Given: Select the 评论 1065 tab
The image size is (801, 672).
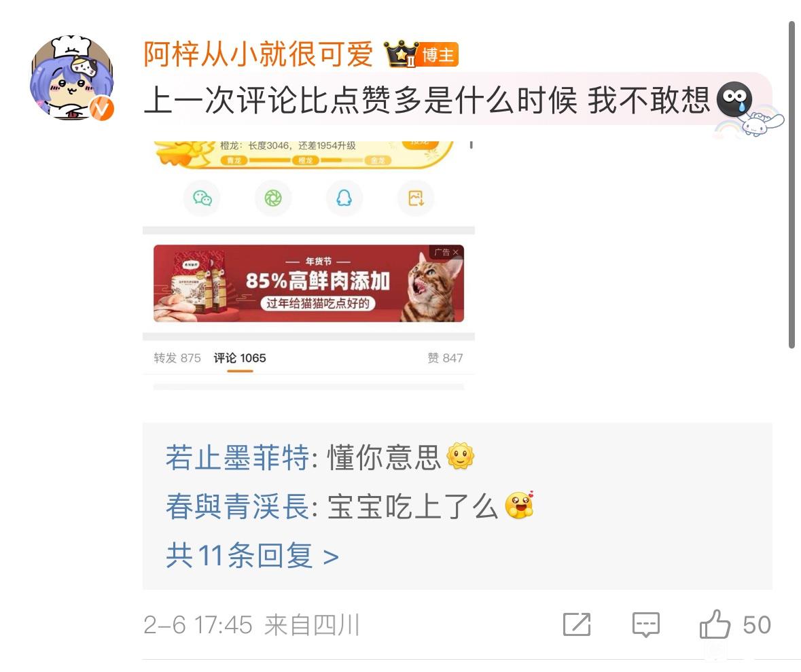Looking at the screenshot, I should click(x=240, y=357).
